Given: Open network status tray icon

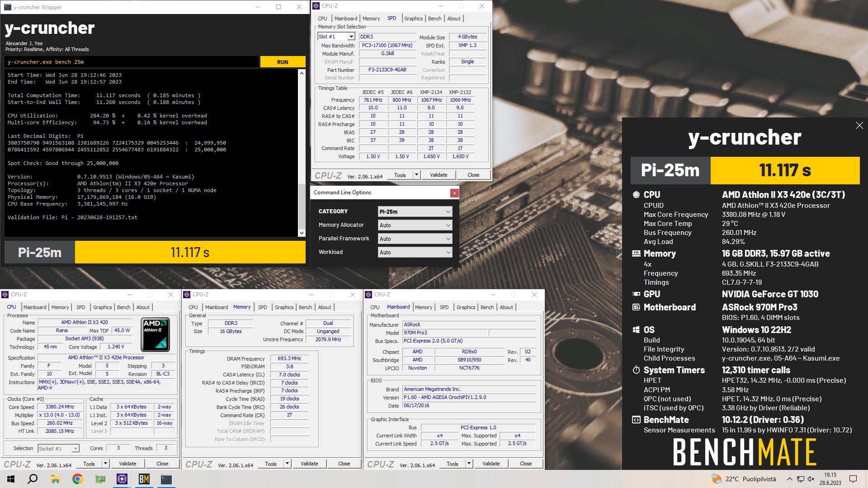Looking at the screenshot, I should click(x=800, y=479).
